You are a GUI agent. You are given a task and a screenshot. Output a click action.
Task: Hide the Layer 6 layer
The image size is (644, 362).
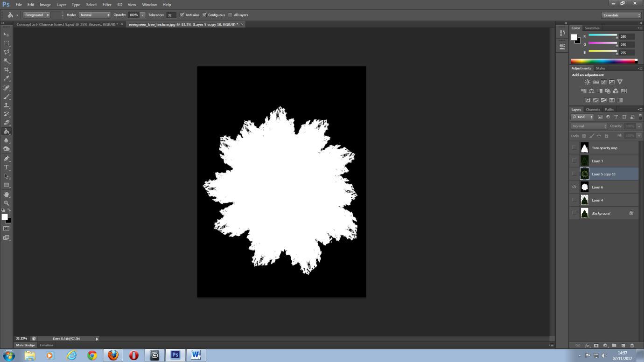coord(574,187)
